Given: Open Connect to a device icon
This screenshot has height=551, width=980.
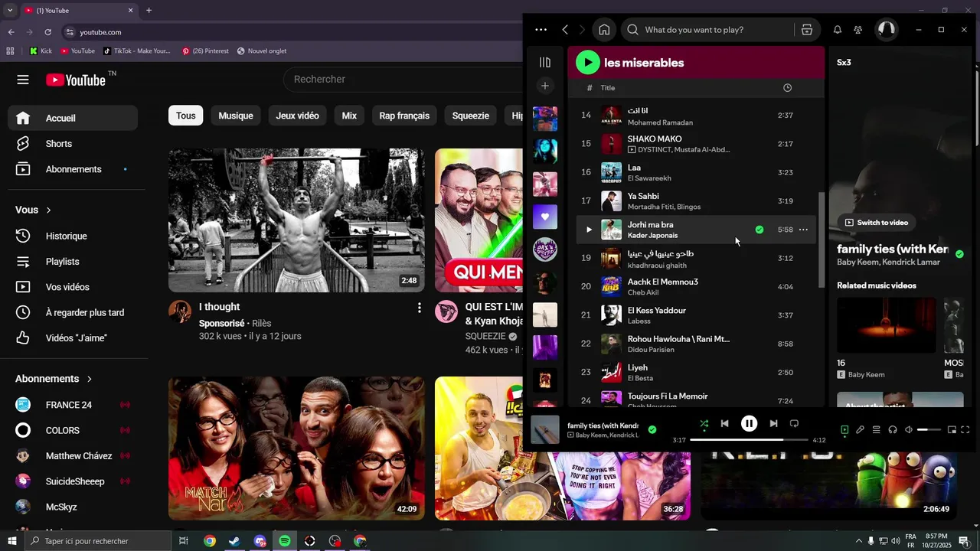Looking at the screenshot, I should coord(893,430).
